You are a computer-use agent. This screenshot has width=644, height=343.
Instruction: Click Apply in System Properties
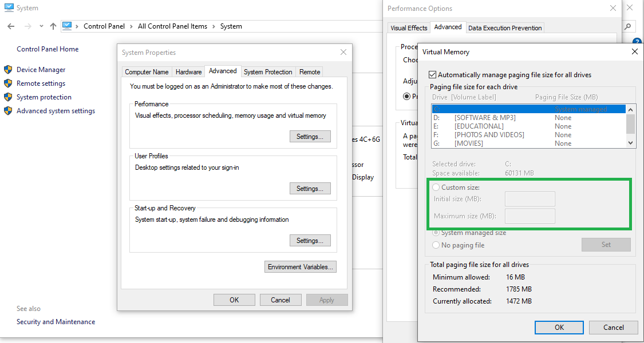pyautogui.click(x=327, y=300)
